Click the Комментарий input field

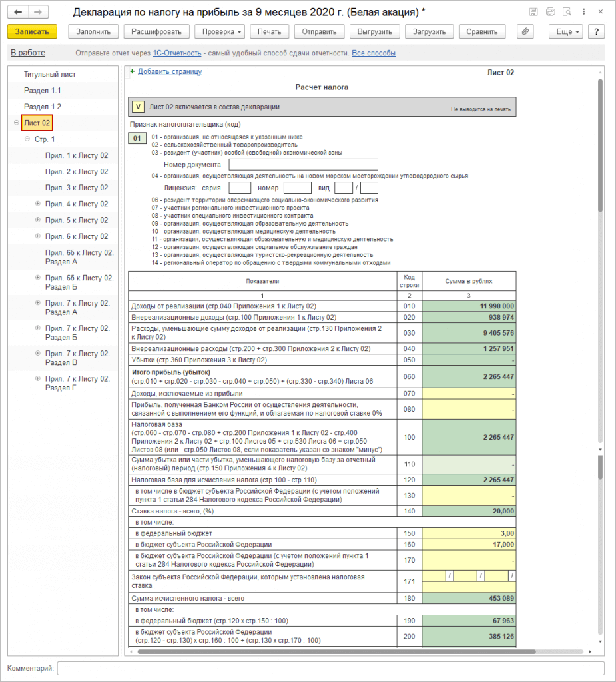click(x=330, y=668)
